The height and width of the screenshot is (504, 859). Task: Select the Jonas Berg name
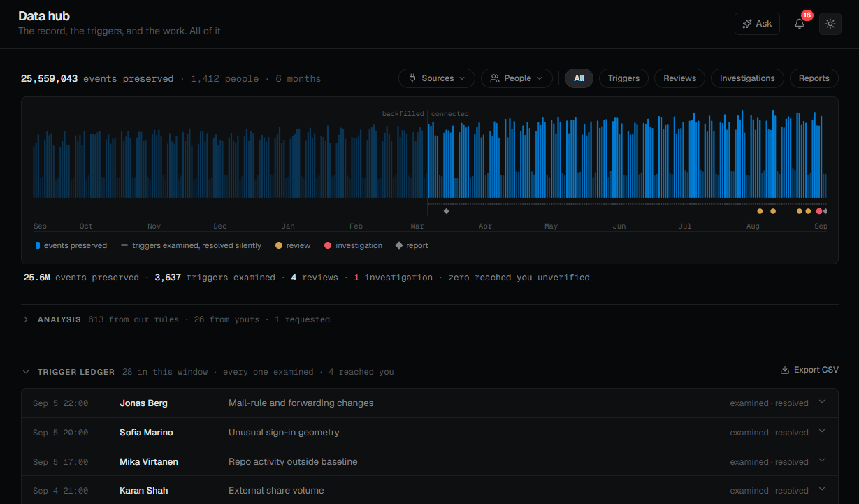point(143,403)
